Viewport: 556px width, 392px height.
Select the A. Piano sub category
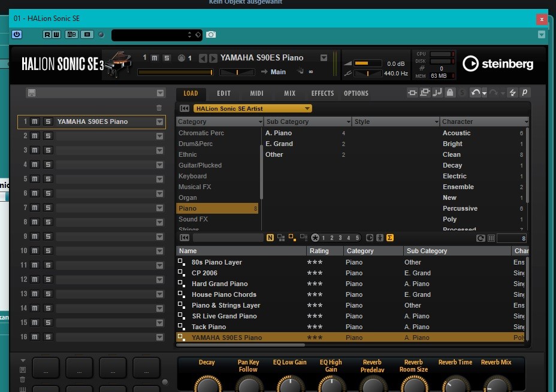click(x=279, y=133)
